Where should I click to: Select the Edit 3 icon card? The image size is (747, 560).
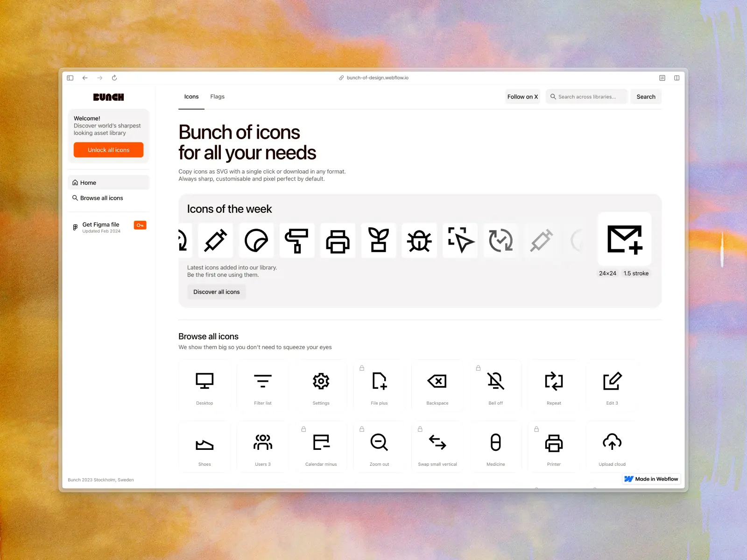[612, 385]
